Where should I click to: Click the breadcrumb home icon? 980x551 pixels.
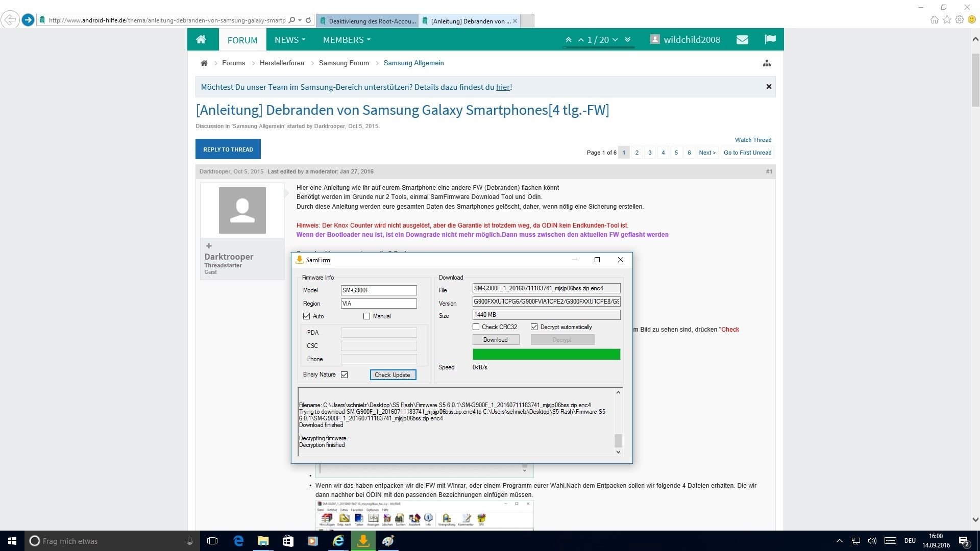tap(204, 63)
